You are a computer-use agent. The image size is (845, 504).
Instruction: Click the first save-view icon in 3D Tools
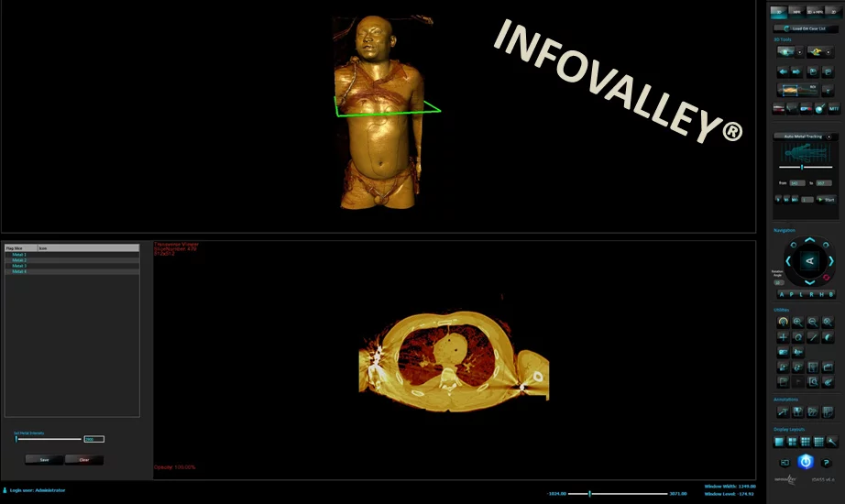pos(813,71)
